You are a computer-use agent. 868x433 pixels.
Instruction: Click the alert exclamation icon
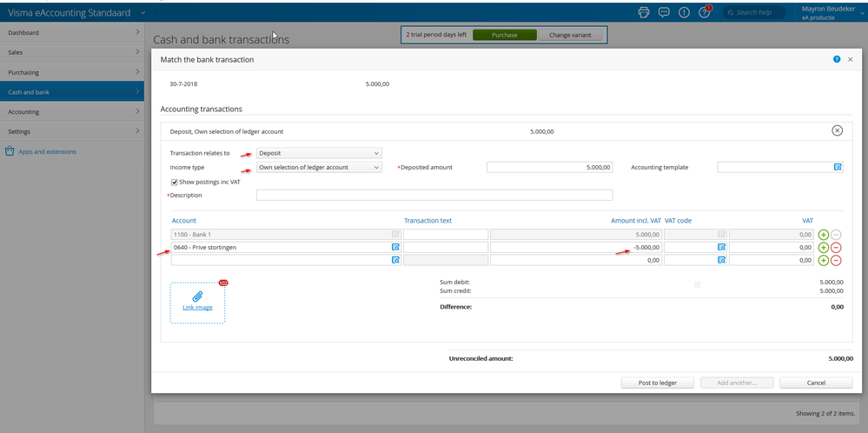click(684, 12)
